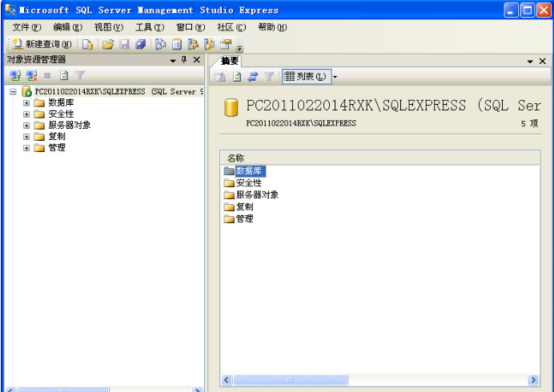554x392 pixels.
Task: Click the Refresh icon in Object Explorer
Action: pyautogui.click(x=64, y=75)
